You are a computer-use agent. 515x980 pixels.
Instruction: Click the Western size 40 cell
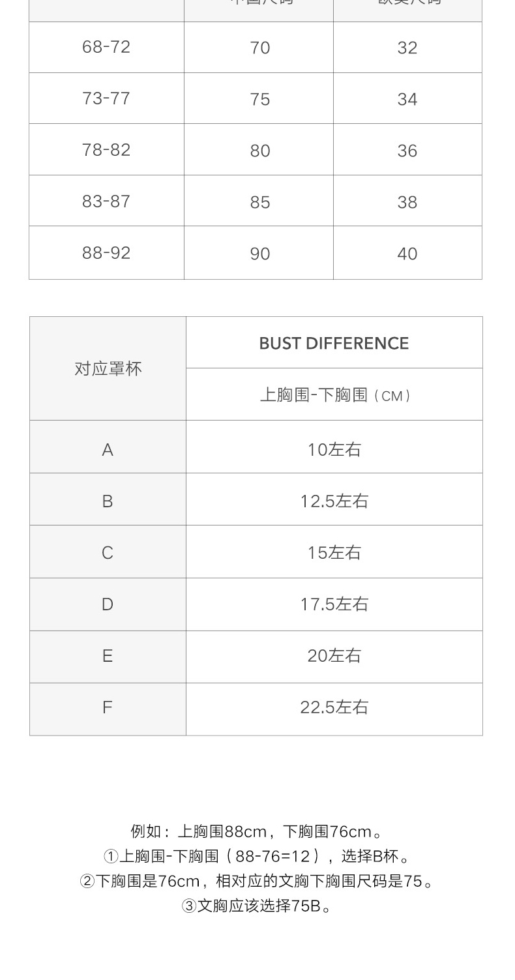point(407,254)
